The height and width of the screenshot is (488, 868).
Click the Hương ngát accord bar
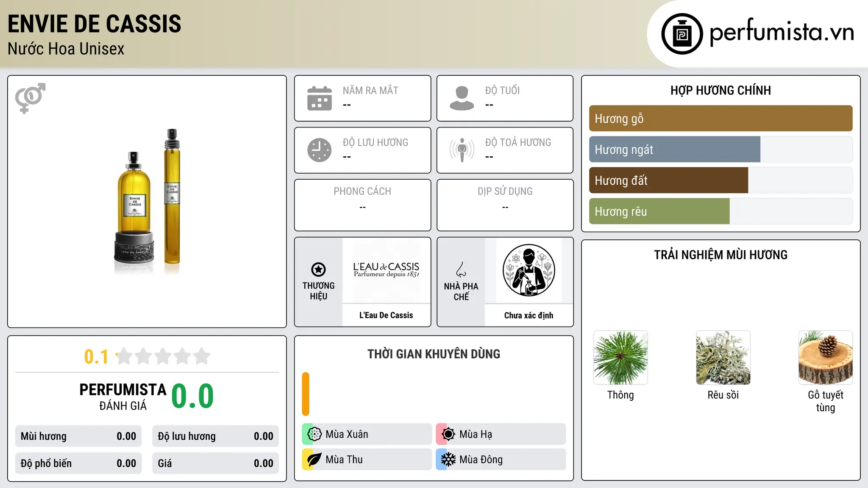721,150
